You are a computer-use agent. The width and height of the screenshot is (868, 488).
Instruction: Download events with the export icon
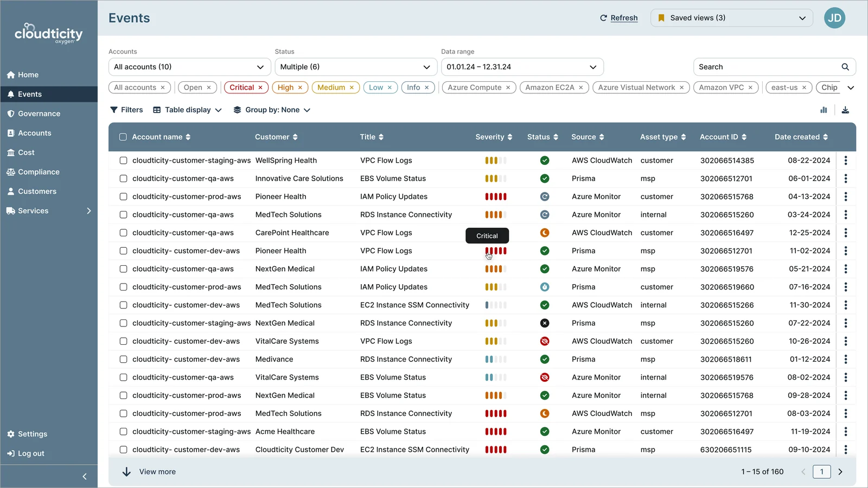tap(845, 110)
